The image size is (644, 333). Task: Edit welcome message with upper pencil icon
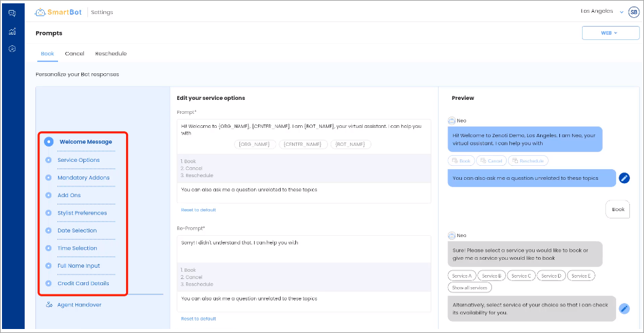click(624, 178)
